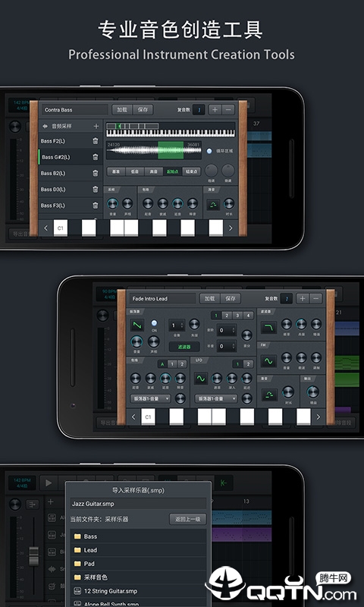Delete the Bass G#2(L) sample with its trash icon
The width and height of the screenshot is (364, 607).
coord(95,157)
